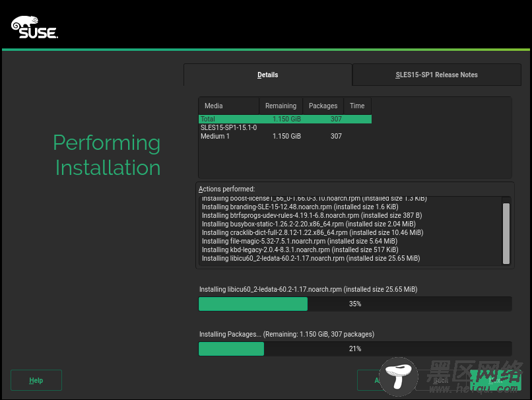Click the Remaining column header
532x400 pixels.
click(281, 106)
